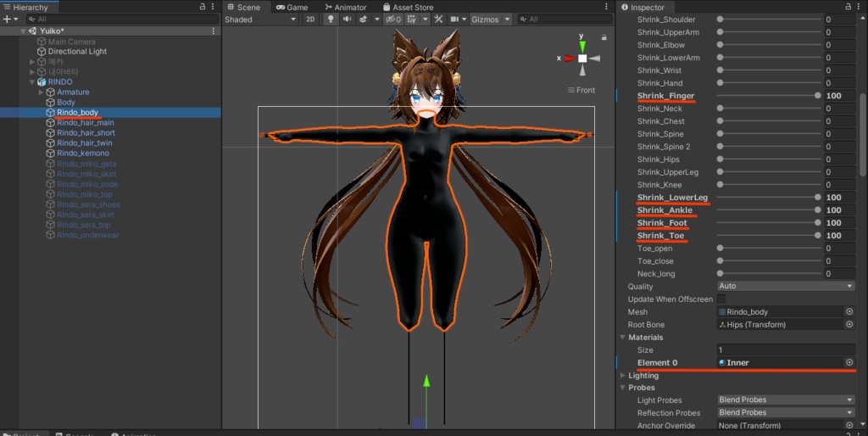
Task: Toggle scene lighting with the lightbulb icon
Action: (332, 20)
